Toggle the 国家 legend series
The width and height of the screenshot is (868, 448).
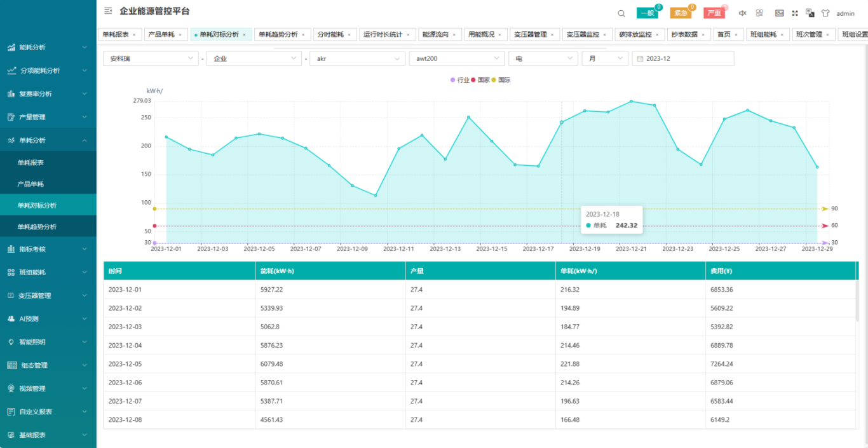[480, 80]
